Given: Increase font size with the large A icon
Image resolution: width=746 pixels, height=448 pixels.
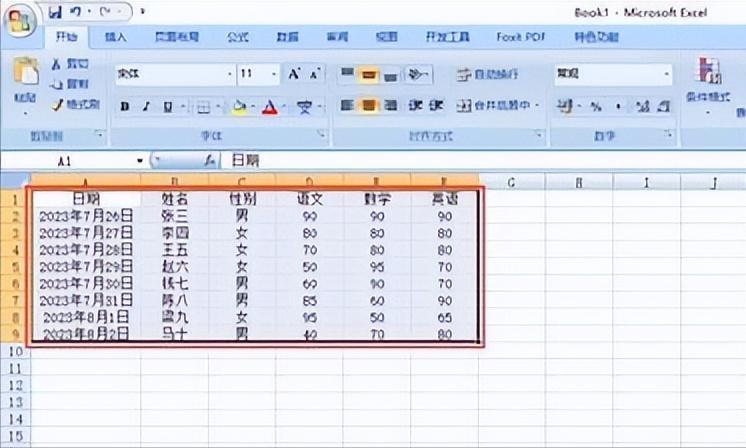Looking at the screenshot, I should tap(294, 74).
